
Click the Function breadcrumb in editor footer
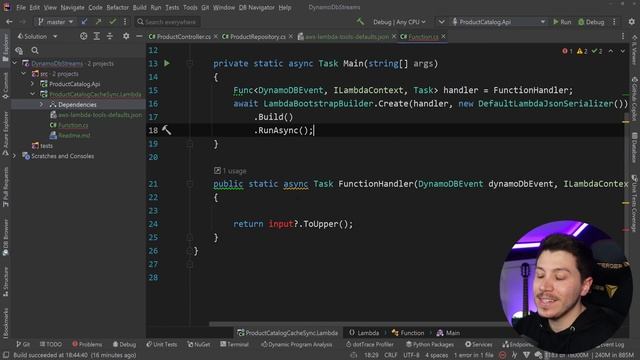tap(408, 333)
